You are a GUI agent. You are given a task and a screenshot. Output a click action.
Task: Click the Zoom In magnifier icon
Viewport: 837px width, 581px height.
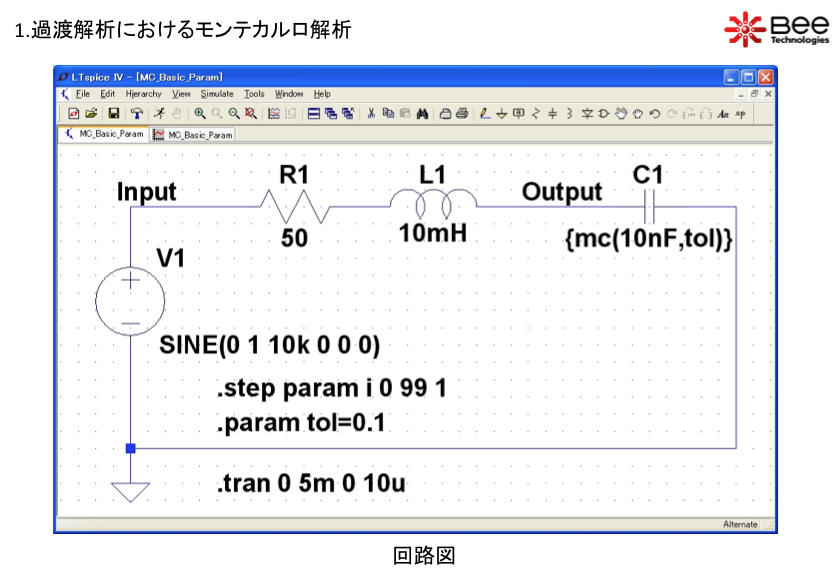coord(200,114)
